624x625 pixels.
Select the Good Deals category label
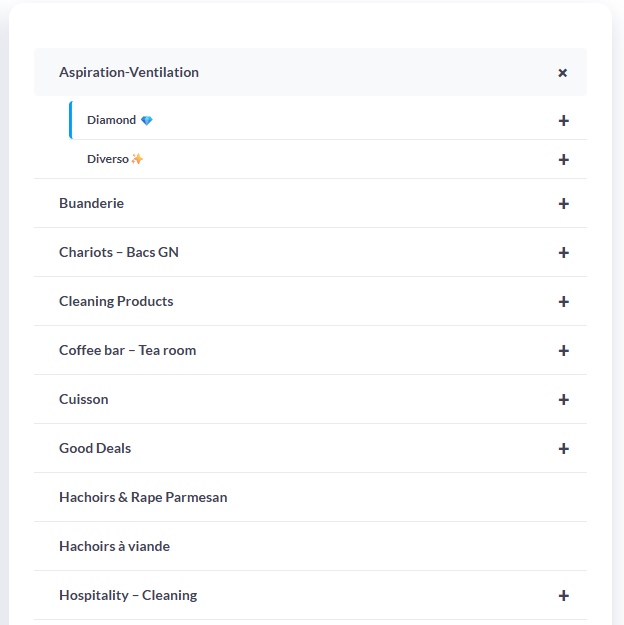click(95, 448)
